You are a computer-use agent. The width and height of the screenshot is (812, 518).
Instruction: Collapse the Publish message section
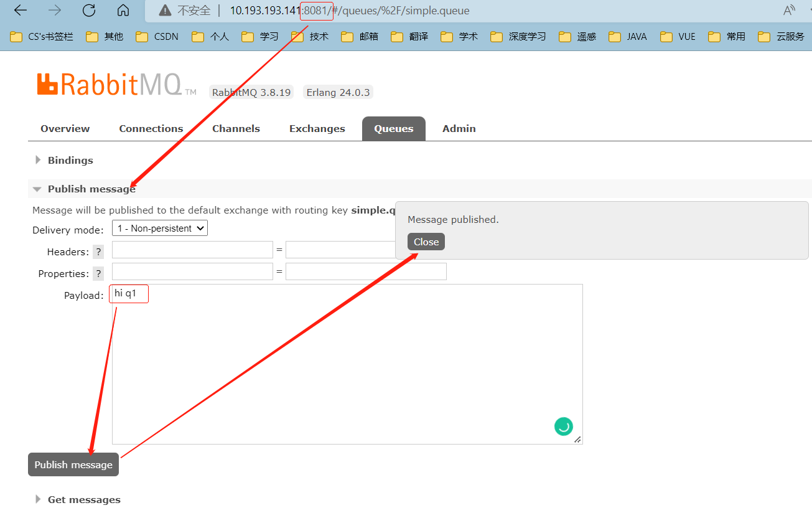(x=84, y=189)
